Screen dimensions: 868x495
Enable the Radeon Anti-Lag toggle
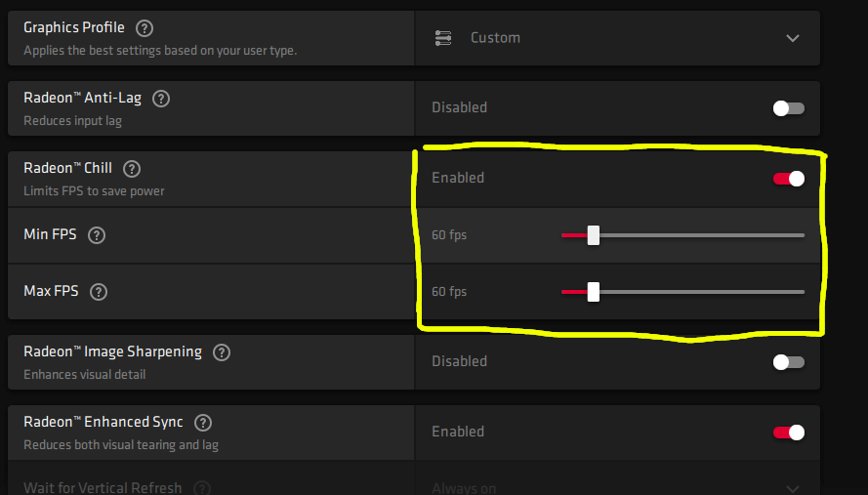(x=788, y=108)
